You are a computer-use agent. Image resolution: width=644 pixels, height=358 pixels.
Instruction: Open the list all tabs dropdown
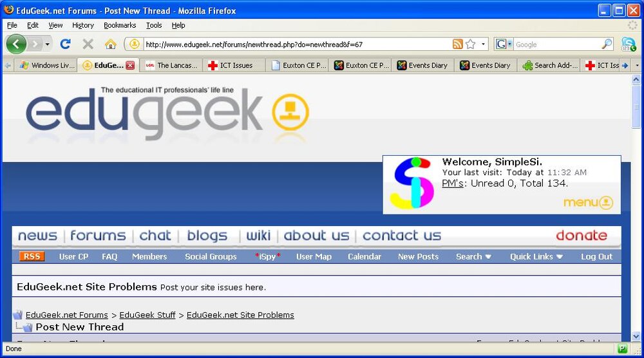(637, 65)
